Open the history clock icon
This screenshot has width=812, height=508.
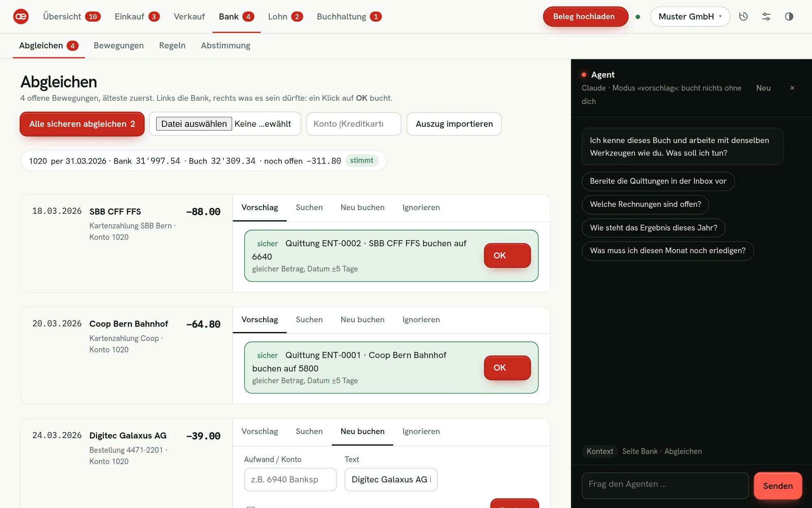(x=743, y=17)
